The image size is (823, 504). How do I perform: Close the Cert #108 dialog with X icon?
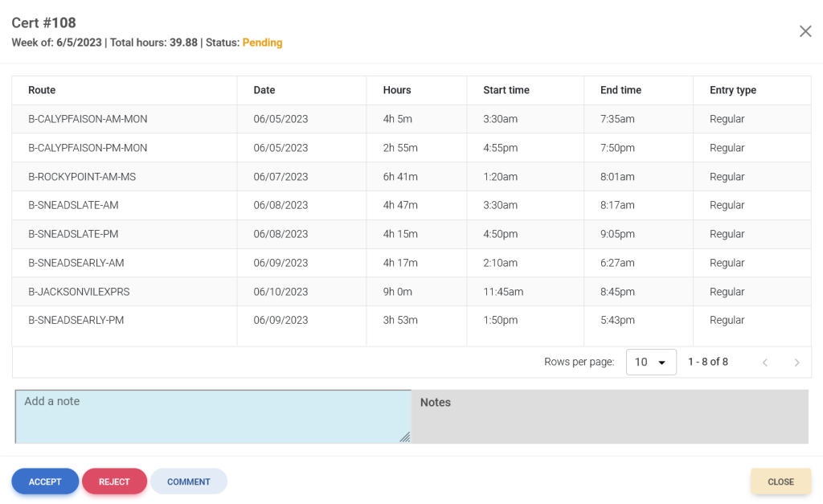coord(805,31)
